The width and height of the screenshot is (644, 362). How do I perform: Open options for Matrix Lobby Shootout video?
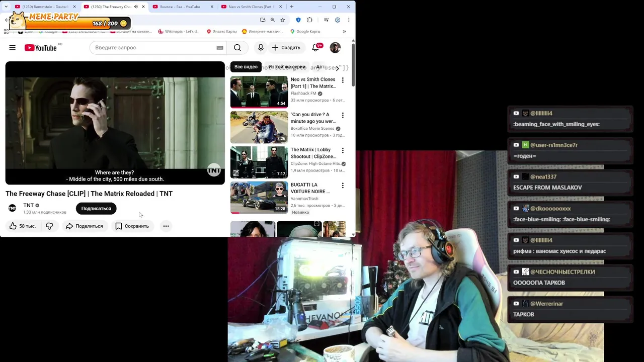(x=343, y=151)
